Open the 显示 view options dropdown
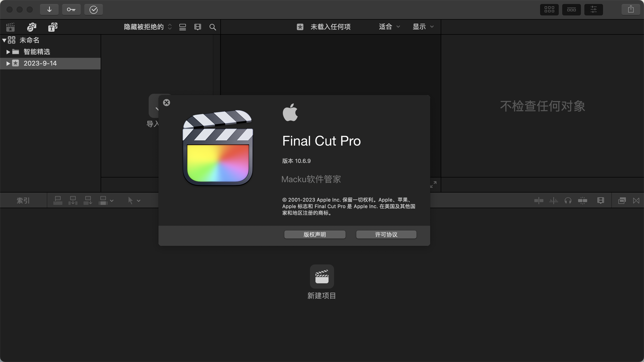This screenshot has width=644, height=362. point(423,27)
